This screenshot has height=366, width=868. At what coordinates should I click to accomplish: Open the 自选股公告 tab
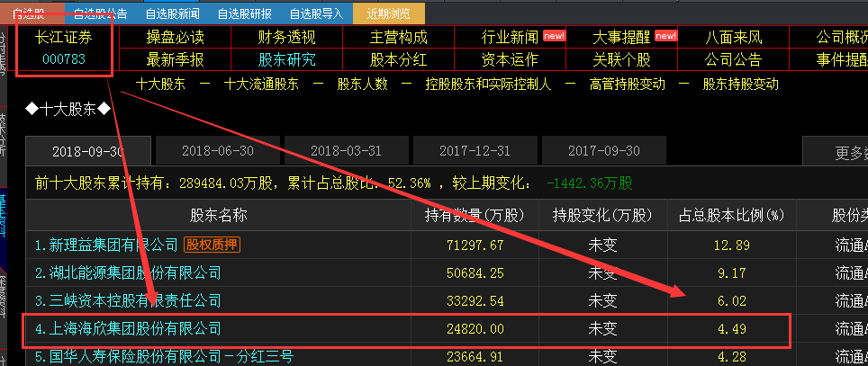pyautogui.click(x=100, y=13)
